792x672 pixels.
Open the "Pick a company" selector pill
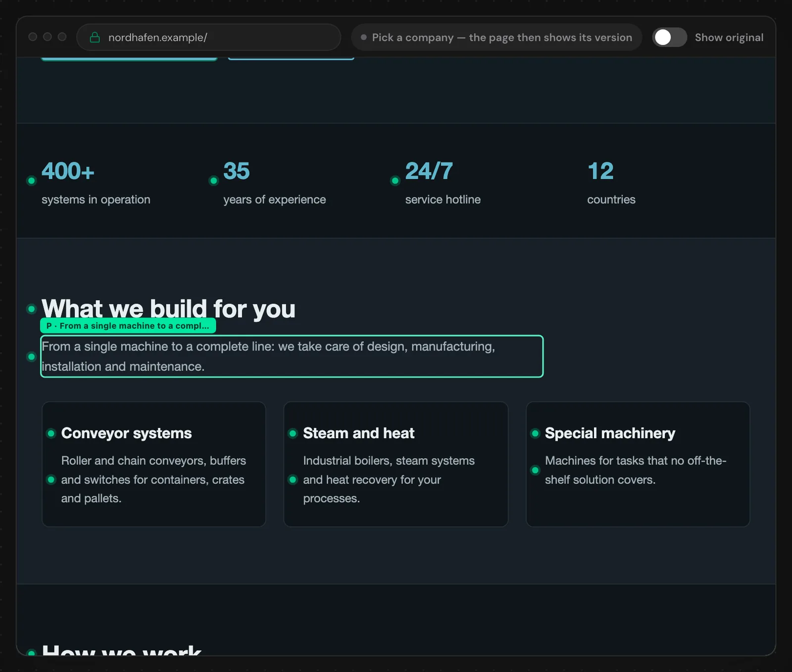tap(496, 38)
